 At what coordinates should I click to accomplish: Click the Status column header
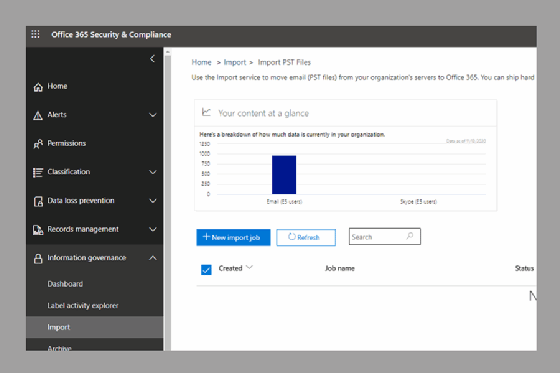[x=524, y=268]
